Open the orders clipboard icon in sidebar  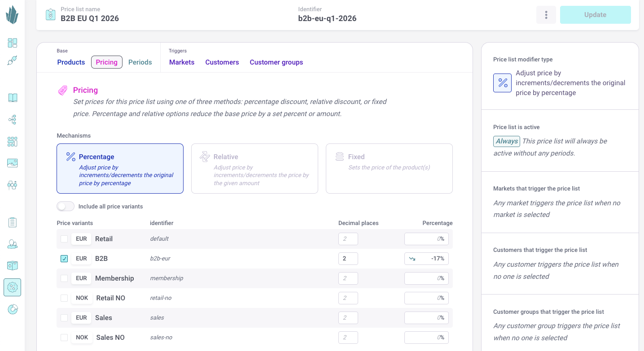coord(13,222)
